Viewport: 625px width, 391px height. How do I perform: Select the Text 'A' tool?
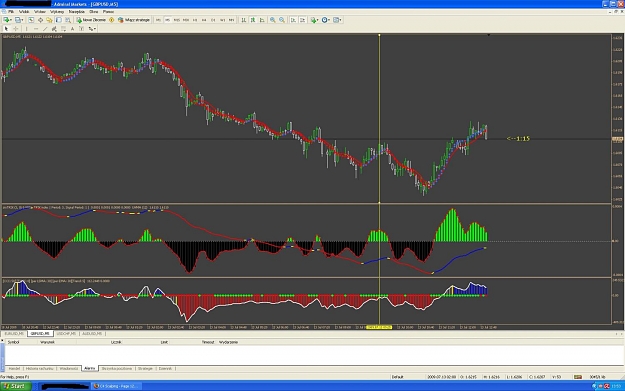click(73, 29)
